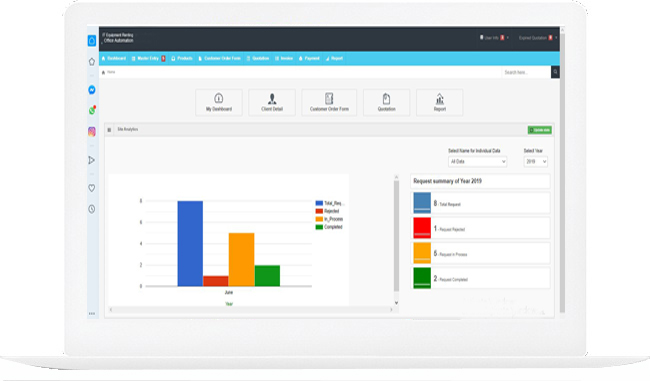Click the blue icon at top of sidebar
Screen dimensions: 650x381
92,41
